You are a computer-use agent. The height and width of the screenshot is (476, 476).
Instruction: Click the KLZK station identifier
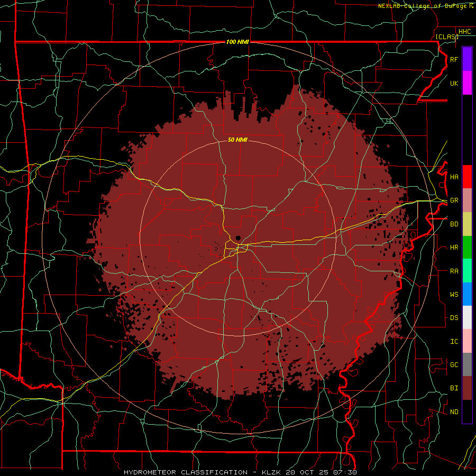pos(272,472)
